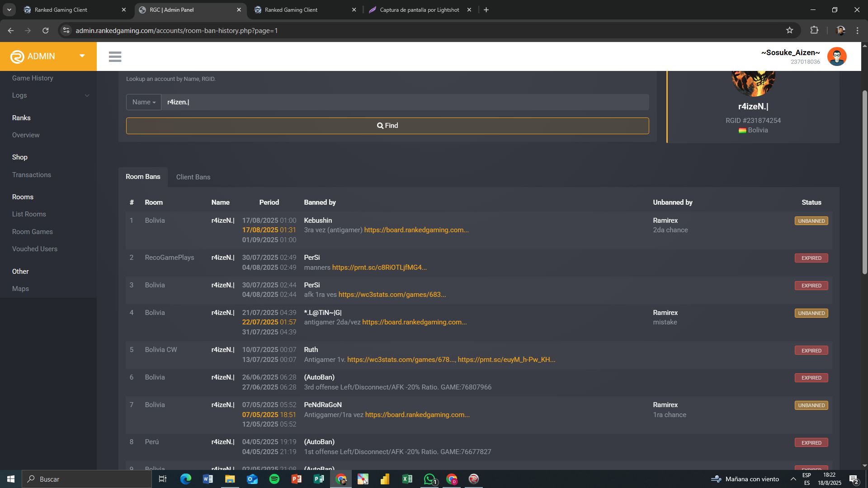Open the tab search dropdown arrow
Viewport: 868px width, 488px height.
tap(9, 9)
